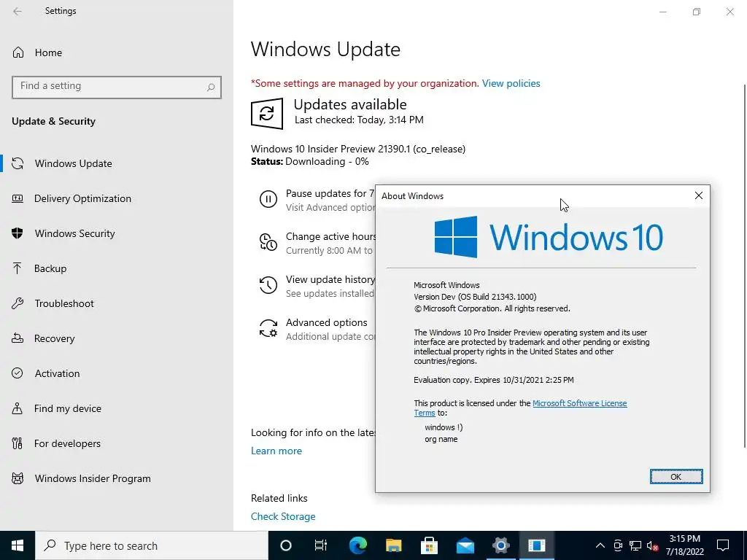Open the Windows Start menu
The height and width of the screenshot is (560, 747).
tap(18, 545)
